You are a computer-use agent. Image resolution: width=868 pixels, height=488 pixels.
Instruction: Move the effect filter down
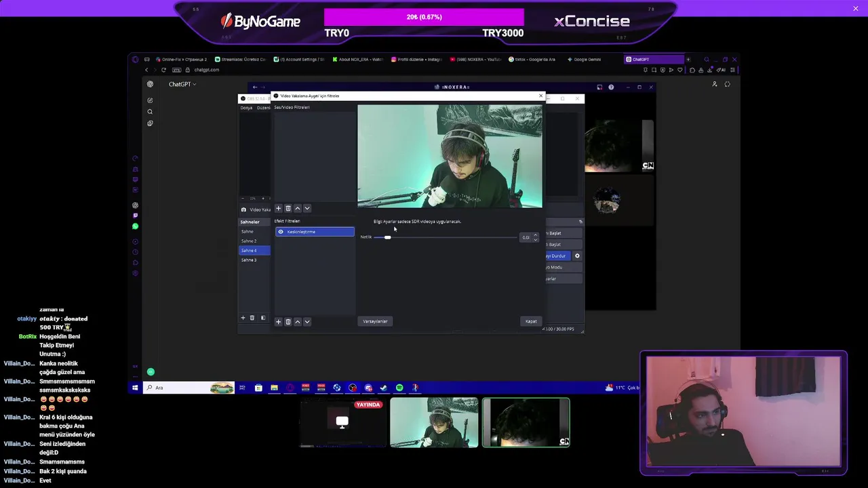pos(307,322)
